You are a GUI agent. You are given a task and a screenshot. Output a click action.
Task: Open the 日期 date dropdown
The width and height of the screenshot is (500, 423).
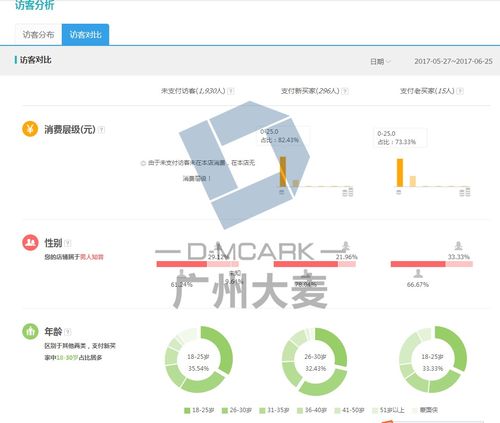pos(380,61)
